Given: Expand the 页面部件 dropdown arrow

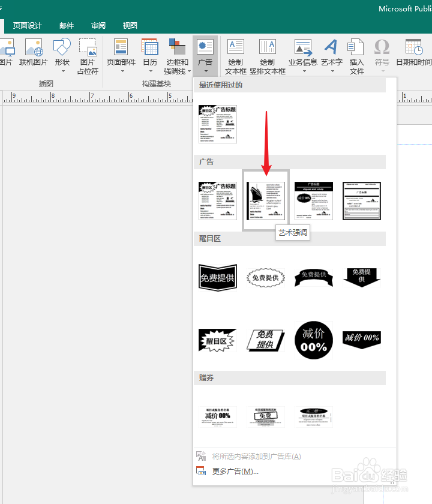Looking at the screenshot, I should [122, 71].
